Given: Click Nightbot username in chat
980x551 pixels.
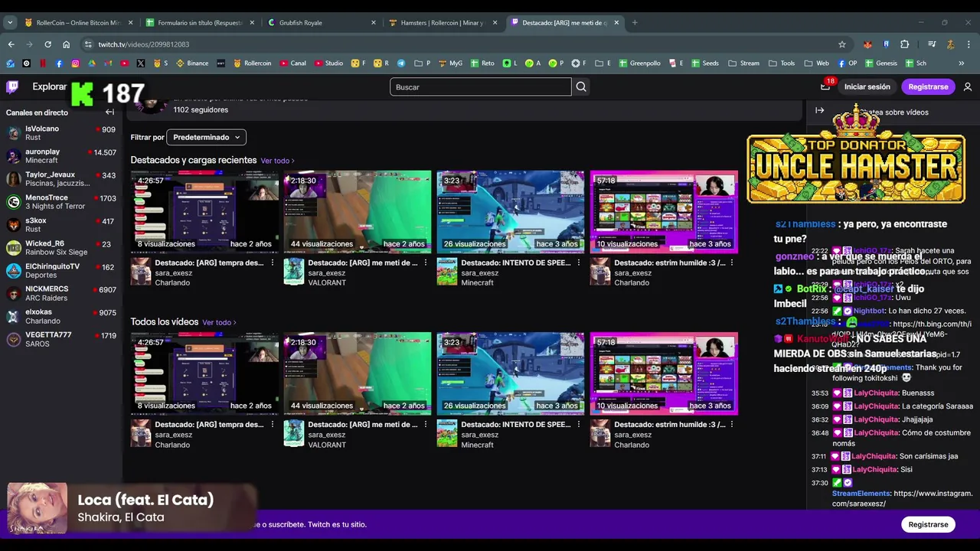Looking at the screenshot, I should 870,311.
